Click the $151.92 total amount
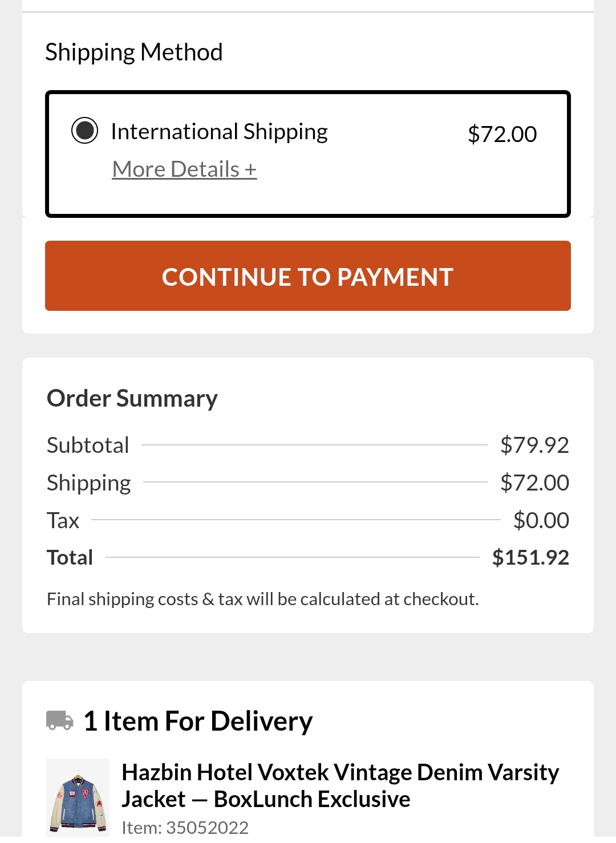This screenshot has width=616, height=843. pyautogui.click(x=530, y=558)
